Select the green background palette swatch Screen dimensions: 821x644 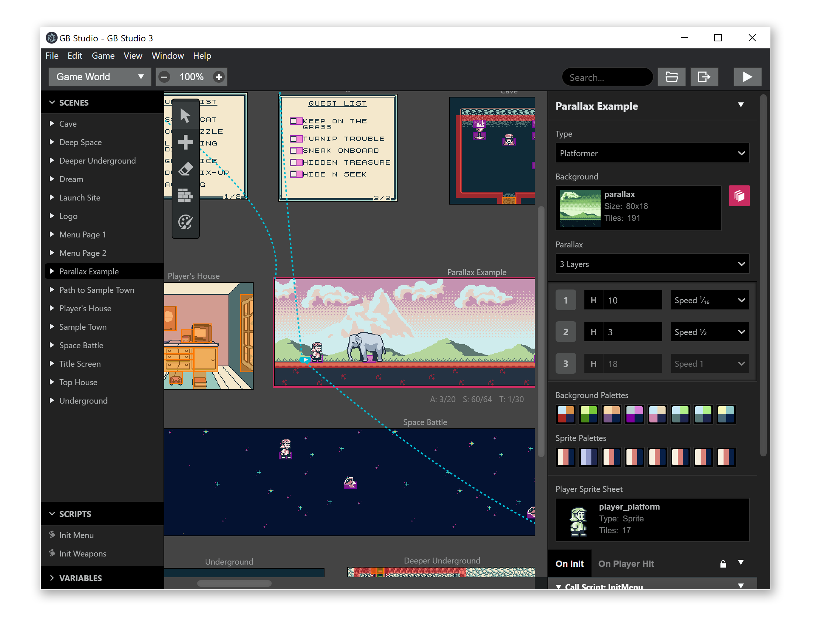[588, 414]
